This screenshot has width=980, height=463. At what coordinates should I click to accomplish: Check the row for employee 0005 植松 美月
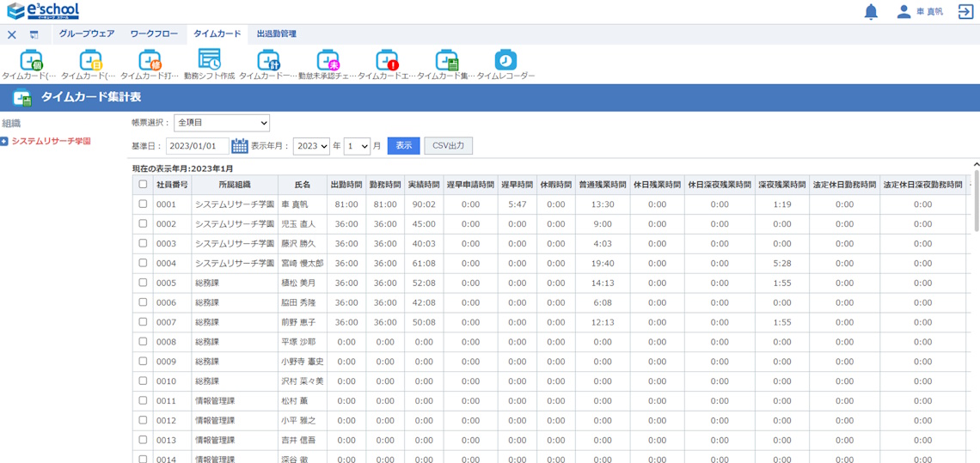click(143, 283)
